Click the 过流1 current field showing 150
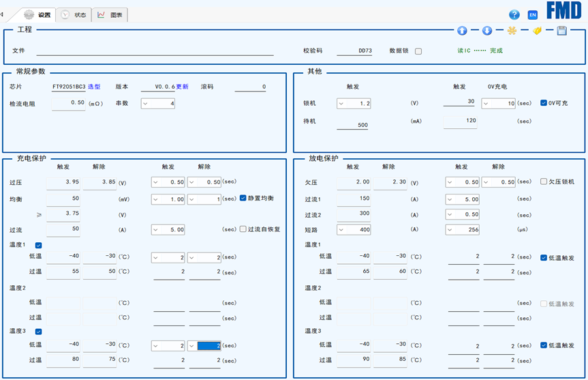The height and width of the screenshot is (380, 588). pos(354,199)
